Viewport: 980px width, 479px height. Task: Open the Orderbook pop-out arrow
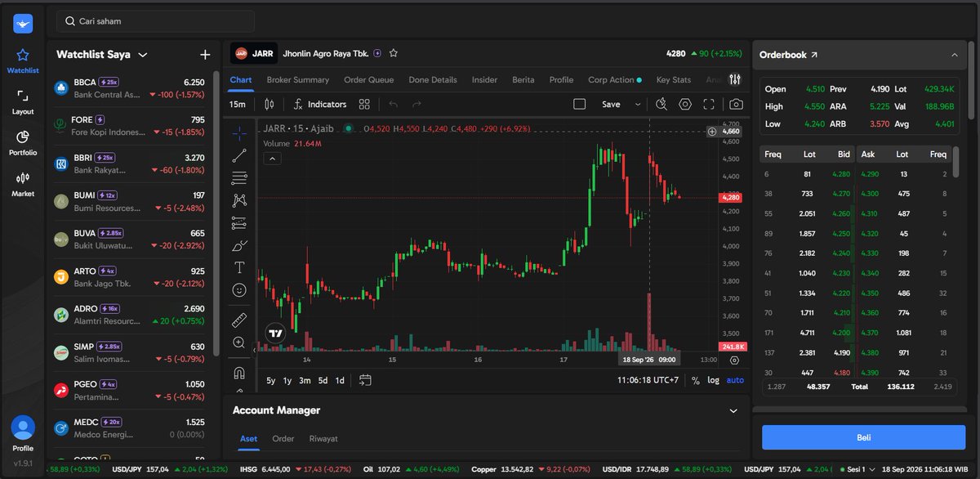[813, 55]
